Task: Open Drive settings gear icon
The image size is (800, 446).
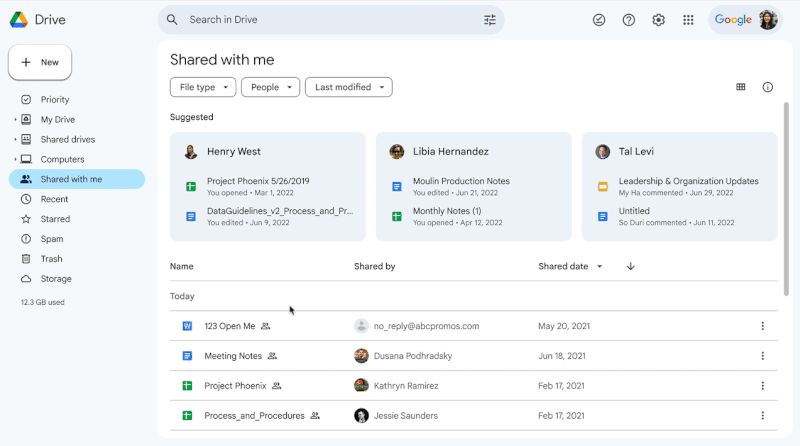Action: [658, 20]
